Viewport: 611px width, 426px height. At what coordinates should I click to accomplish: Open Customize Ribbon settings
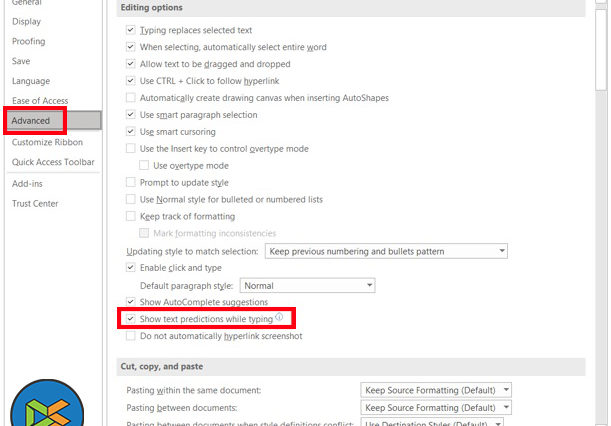47,143
